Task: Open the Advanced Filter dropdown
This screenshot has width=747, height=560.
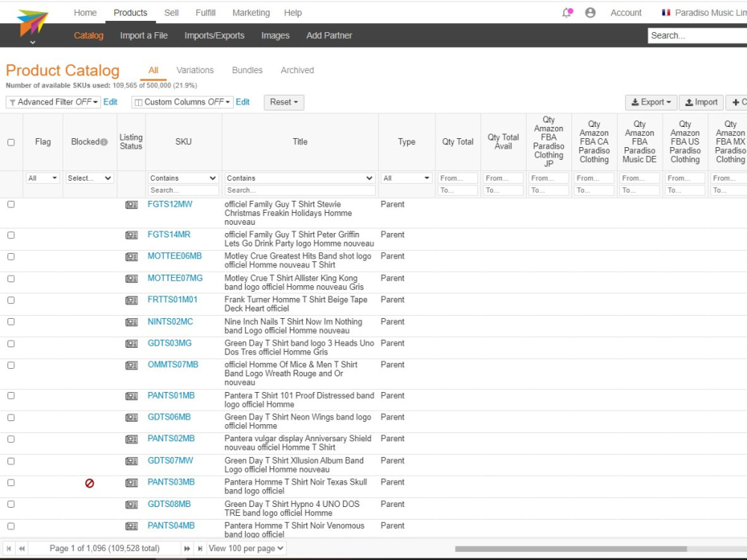Action: pos(53,102)
